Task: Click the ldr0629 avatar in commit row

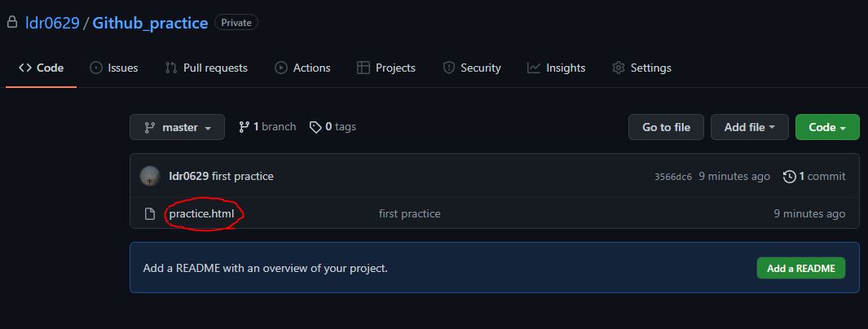Action: [149, 176]
